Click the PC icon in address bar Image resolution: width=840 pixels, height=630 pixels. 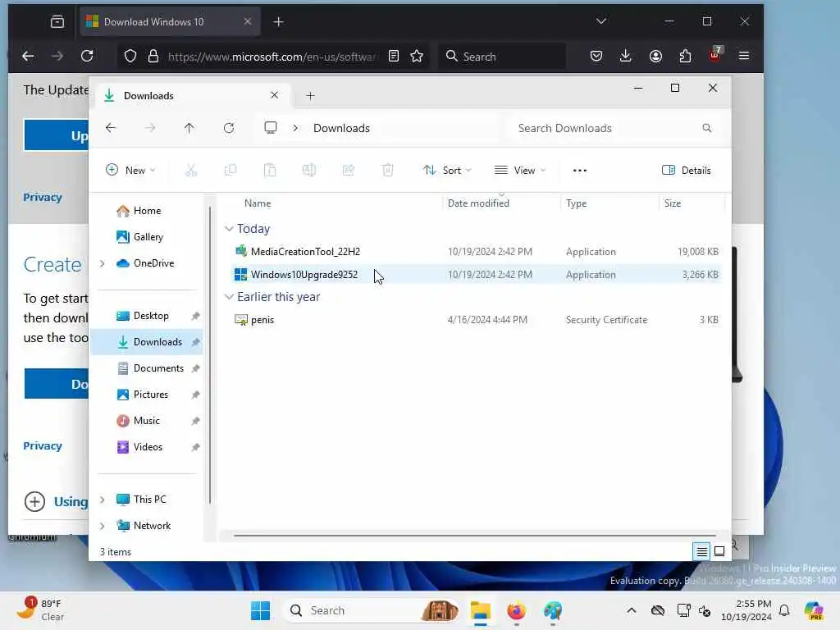pyautogui.click(x=271, y=127)
